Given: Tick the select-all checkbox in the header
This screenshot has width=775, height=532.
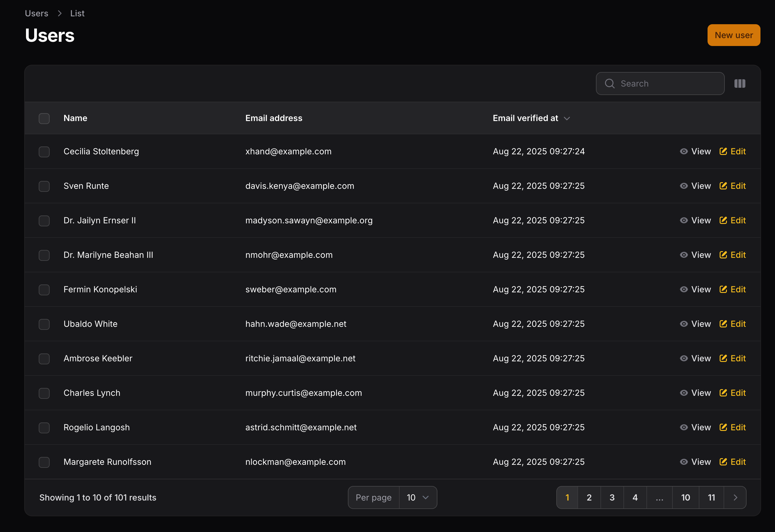Looking at the screenshot, I should coord(44,118).
